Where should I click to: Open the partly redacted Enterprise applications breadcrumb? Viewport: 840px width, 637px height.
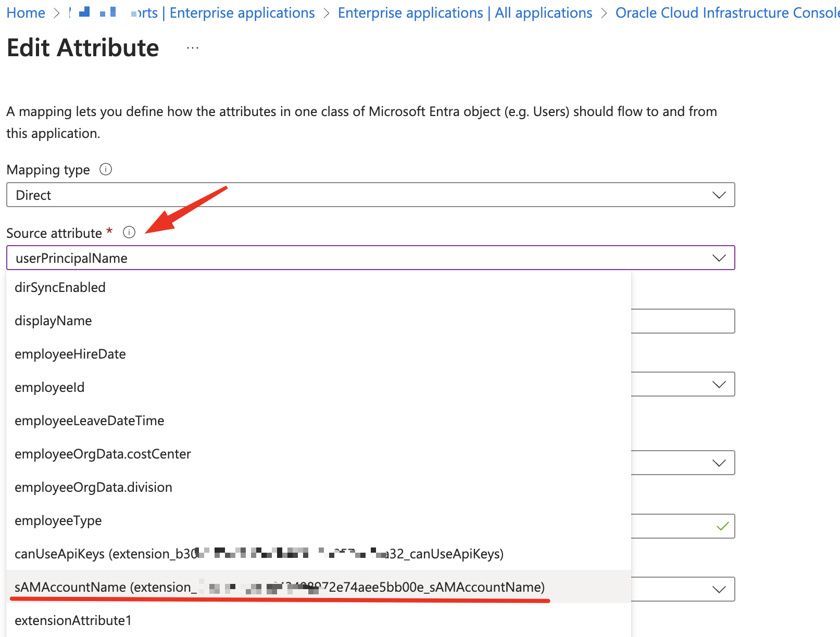192,13
